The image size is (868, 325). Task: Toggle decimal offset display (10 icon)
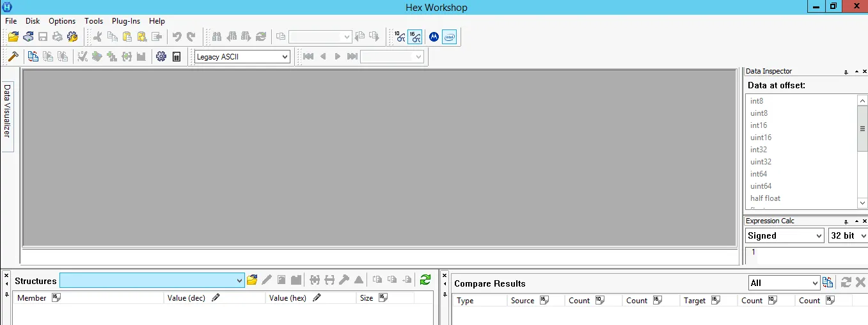(x=400, y=36)
